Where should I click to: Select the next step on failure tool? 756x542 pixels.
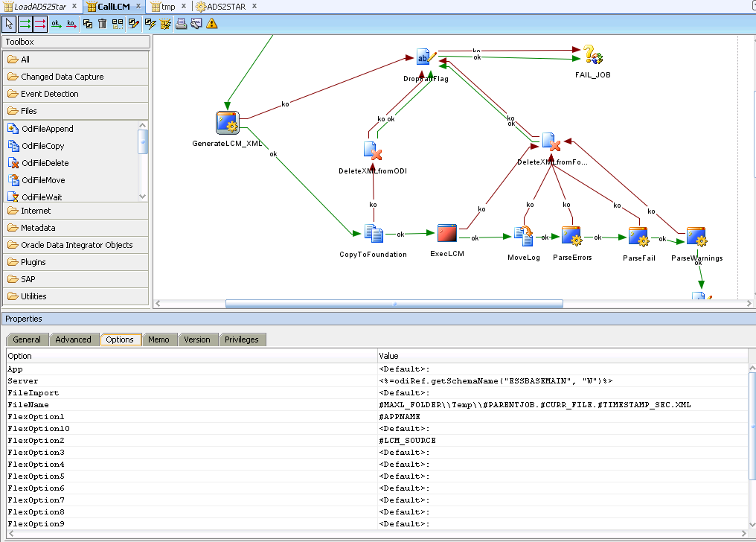pos(40,24)
